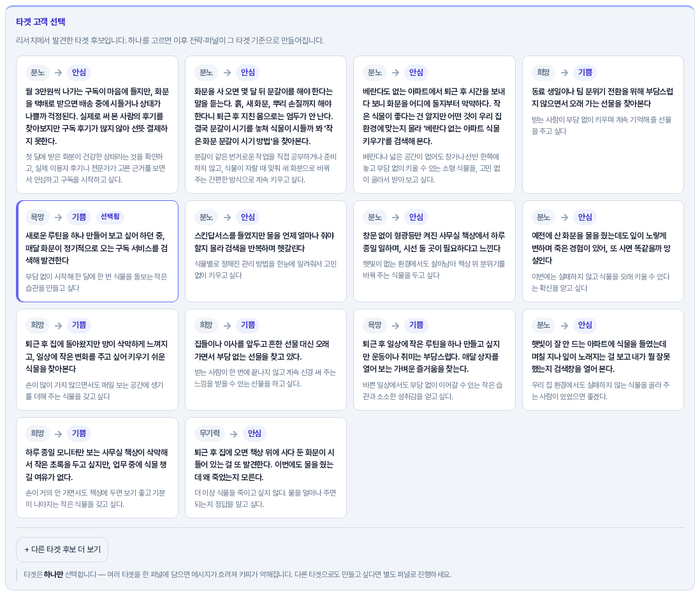Pick the card 퇴근 후 집에 돌아왔지만 방이 삭막하게
The image size is (700, 595).
coord(97,360)
